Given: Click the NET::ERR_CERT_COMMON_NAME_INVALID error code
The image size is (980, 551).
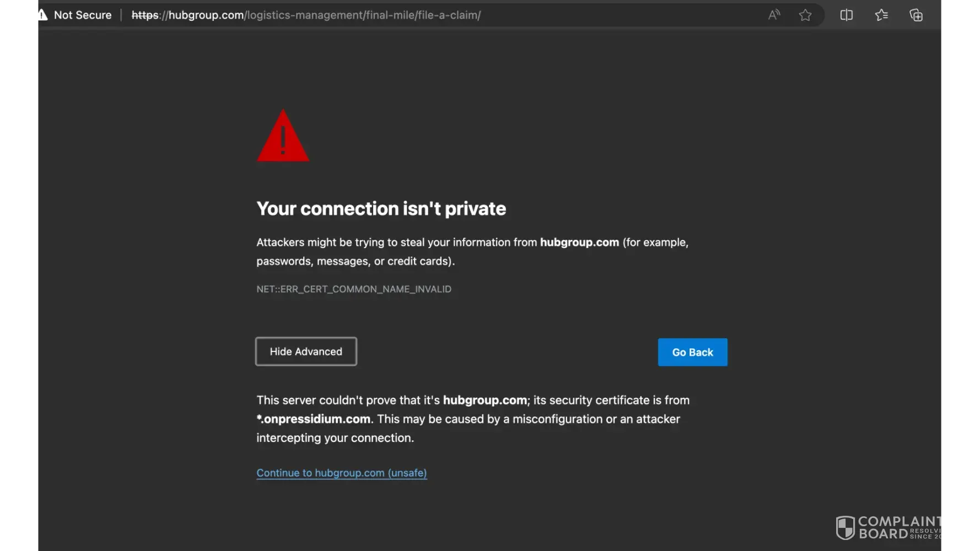Looking at the screenshot, I should click(x=354, y=289).
